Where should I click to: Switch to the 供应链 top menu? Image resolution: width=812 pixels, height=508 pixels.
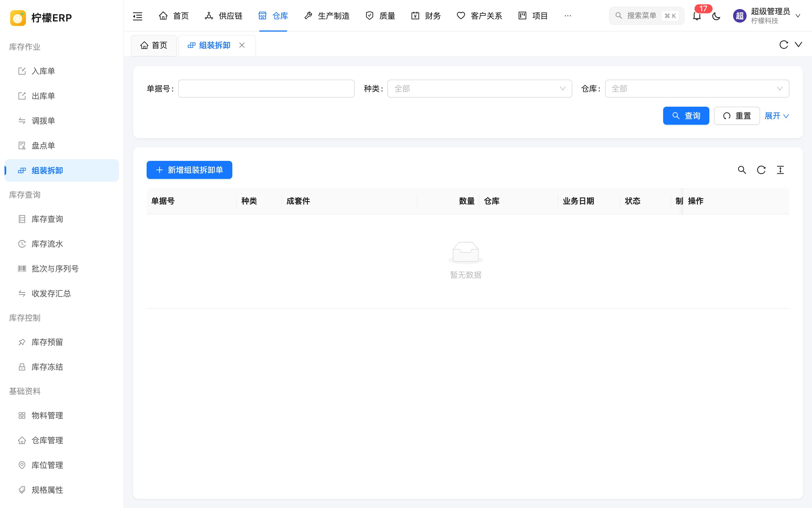coord(224,16)
